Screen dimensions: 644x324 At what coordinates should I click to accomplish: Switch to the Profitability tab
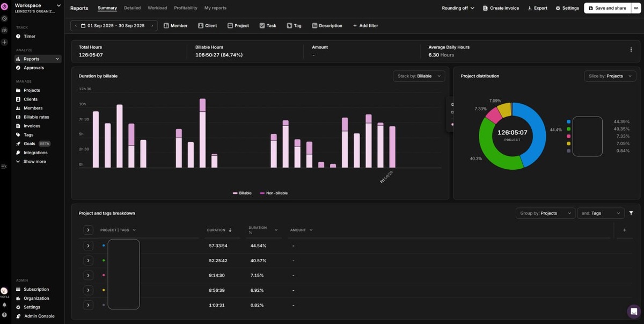pyautogui.click(x=186, y=8)
